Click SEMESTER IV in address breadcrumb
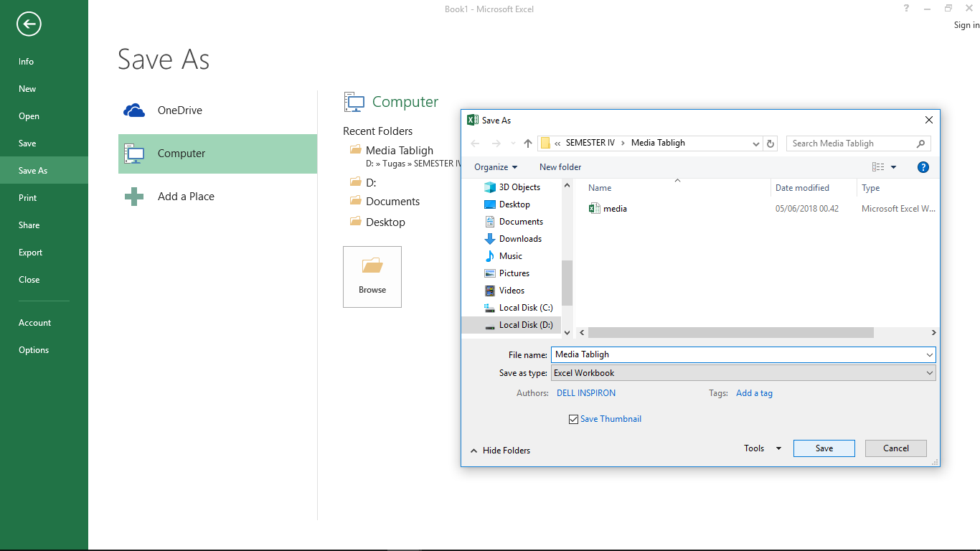Viewport: 980px width, 551px height. pyautogui.click(x=590, y=143)
